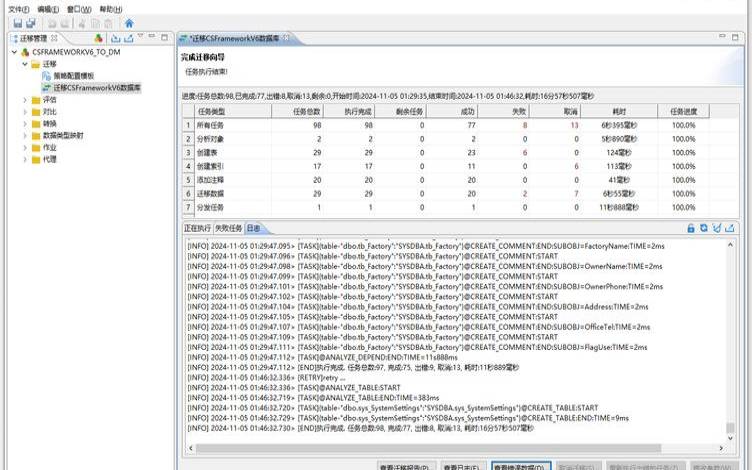Select 迁移CSFrameworkV6数据库 tree item
This screenshot has width=752, height=470.
pyautogui.click(x=97, y=88)
